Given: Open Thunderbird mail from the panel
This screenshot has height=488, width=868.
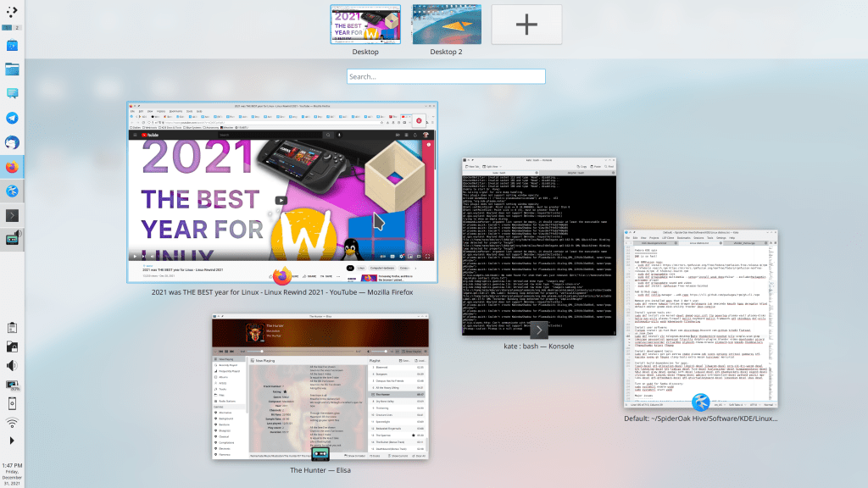Looking at the screenshot, I should 12,142.
